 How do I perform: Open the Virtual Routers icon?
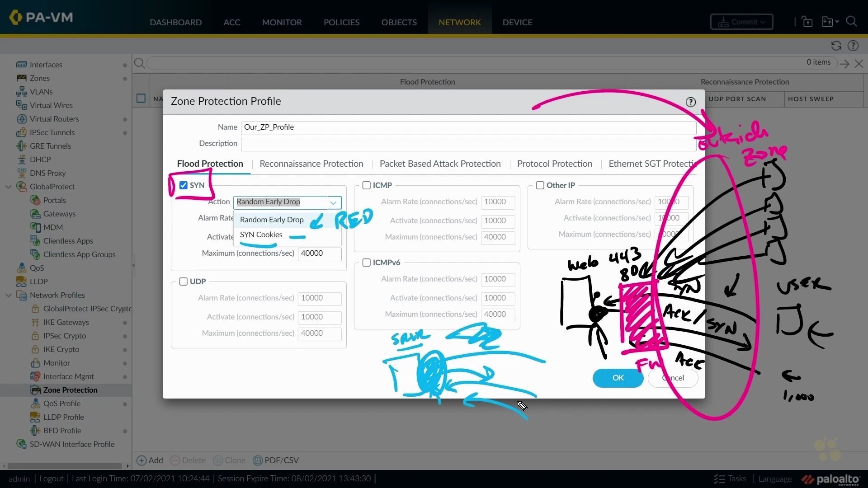pyautogui.click(x=21, y=119)
